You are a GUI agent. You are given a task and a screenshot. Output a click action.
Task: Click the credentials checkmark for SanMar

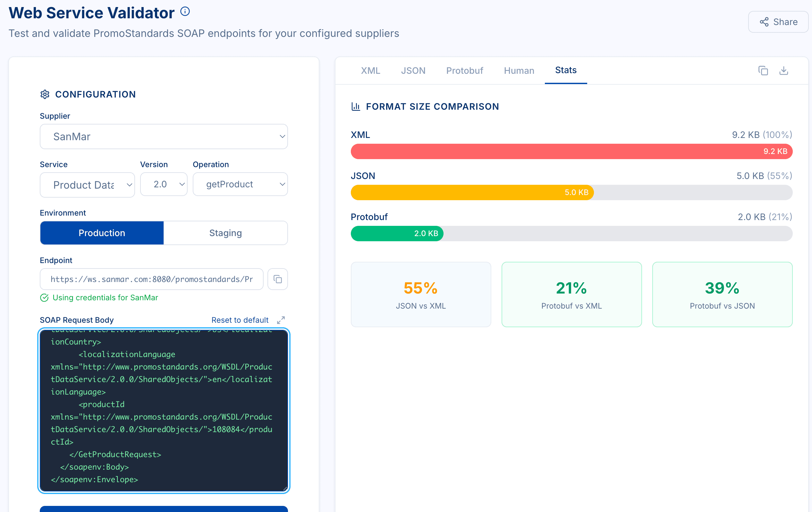pos(45,297)
